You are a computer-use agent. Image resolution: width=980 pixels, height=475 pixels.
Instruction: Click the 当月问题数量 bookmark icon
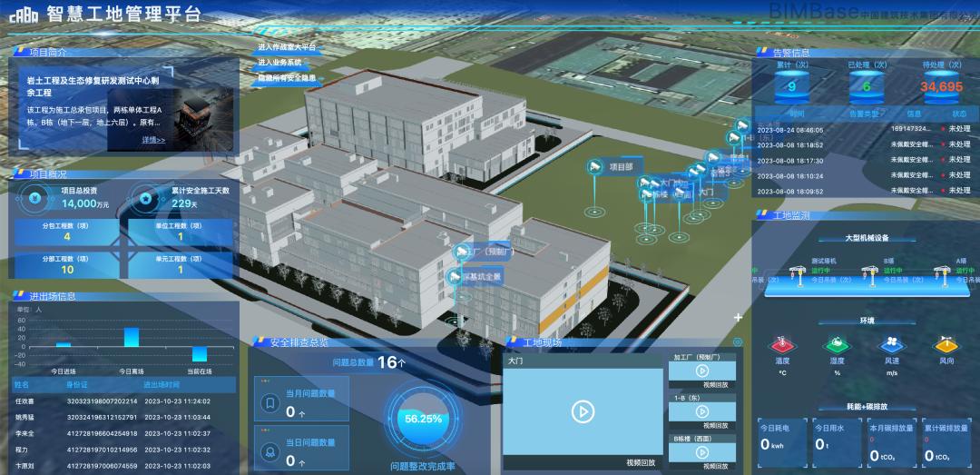pos(270,403)
